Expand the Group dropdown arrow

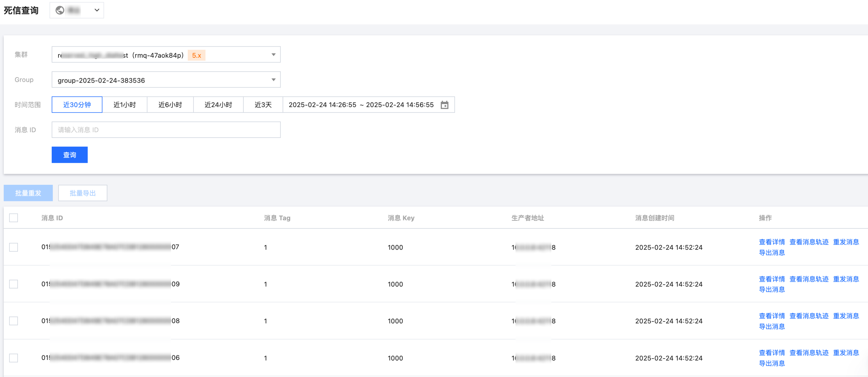click(x=273, y=80)
